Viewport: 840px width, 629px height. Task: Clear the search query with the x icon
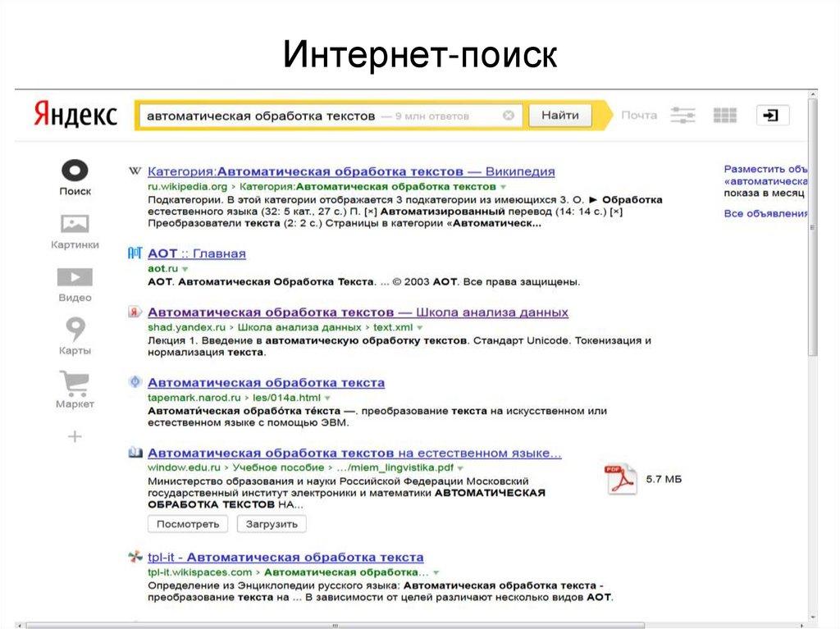point(510,115)
